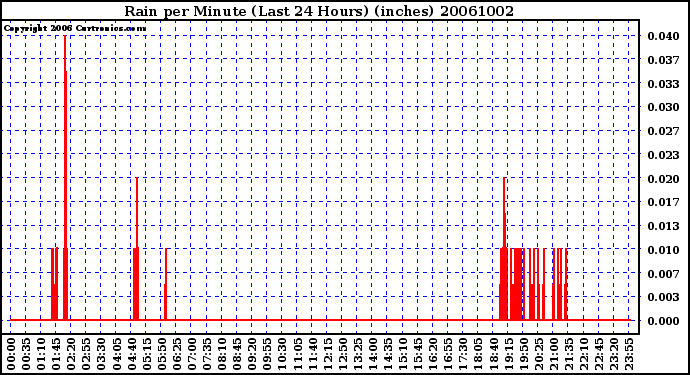690x375 pixels.
Task: Click the 09:55 time label
Action: pos(267,354)
